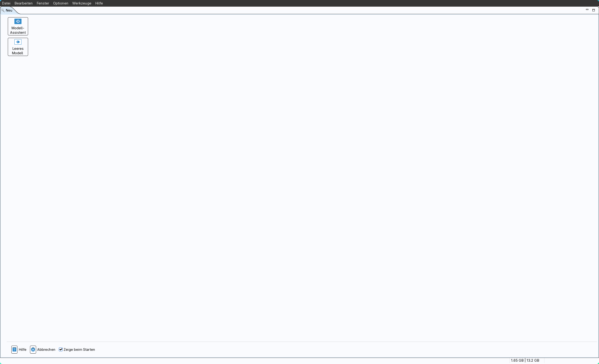Click the Leeres Modell text label
Screen dimensions: 599x364
click(x=18, y=51)
